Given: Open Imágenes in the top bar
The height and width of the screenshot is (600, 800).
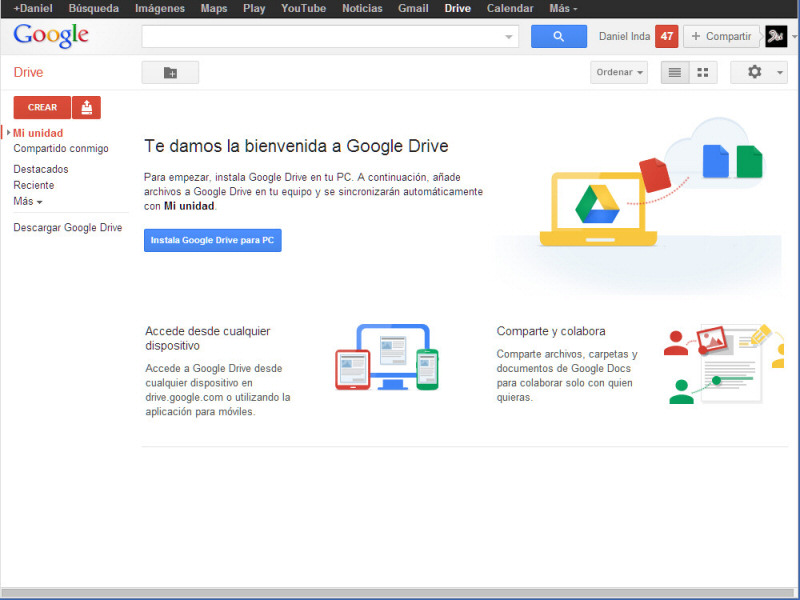Looking at the screenshot, I should point(160,9).
